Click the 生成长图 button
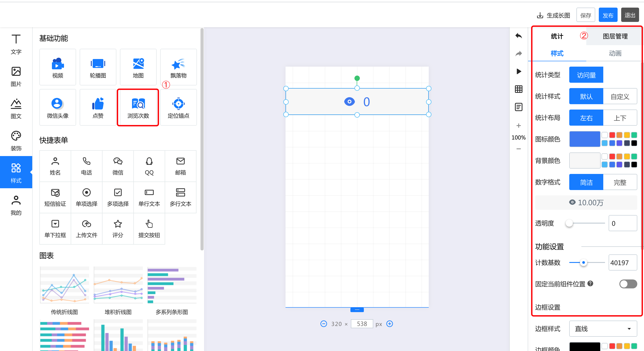 tap(554, 15)
